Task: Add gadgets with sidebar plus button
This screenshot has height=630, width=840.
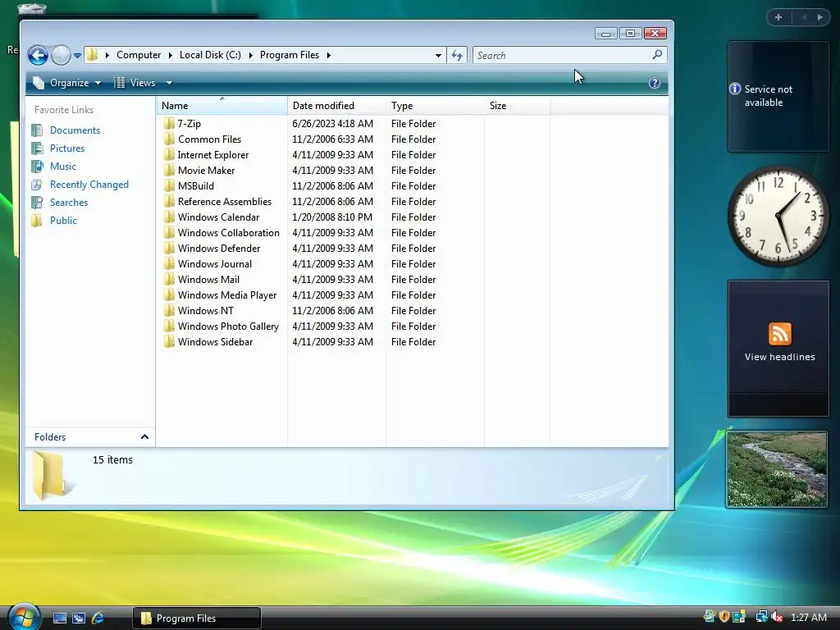Action: tap(778, 17)
